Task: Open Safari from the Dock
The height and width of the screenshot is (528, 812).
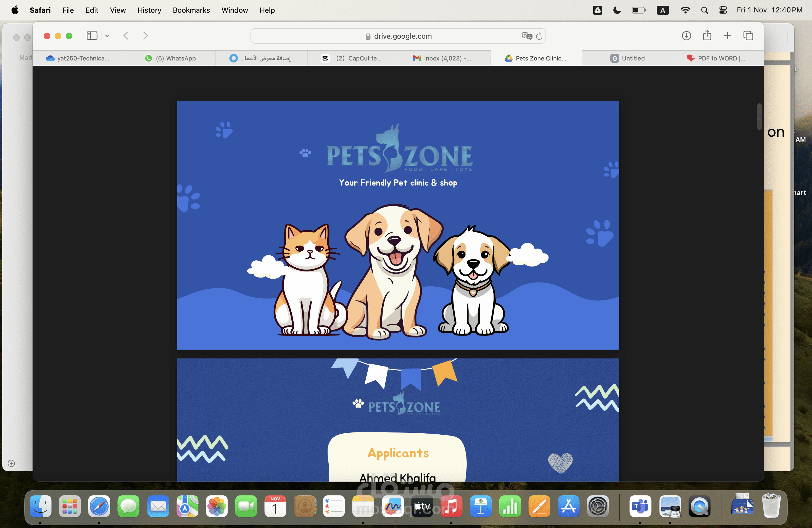Action: 99,506
